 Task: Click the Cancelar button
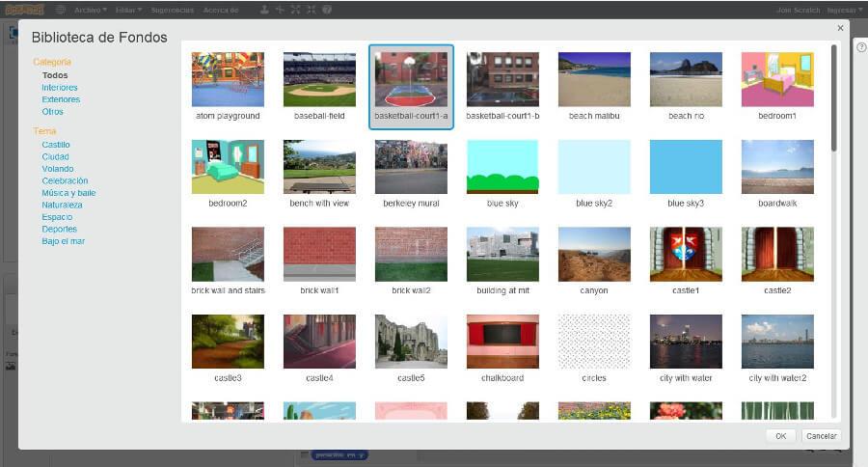[x=821, y=436]
